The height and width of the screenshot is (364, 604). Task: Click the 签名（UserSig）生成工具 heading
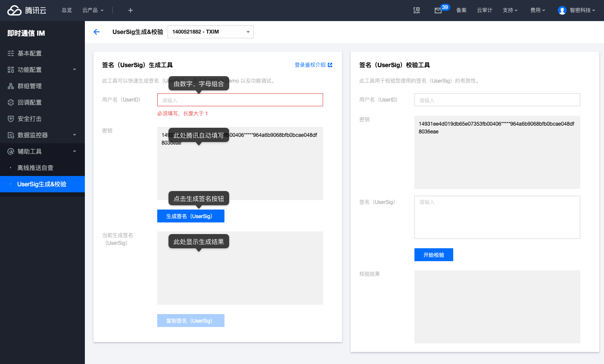(137, 65)
